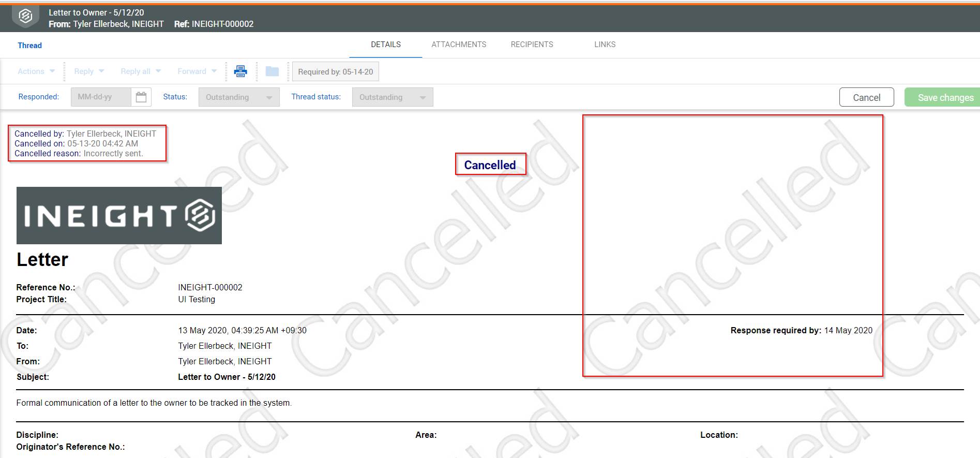This screenshot has width=980, height=458.
Task: Click subject Letter to Owner - 5/12/20
Action: coord(227,377)
